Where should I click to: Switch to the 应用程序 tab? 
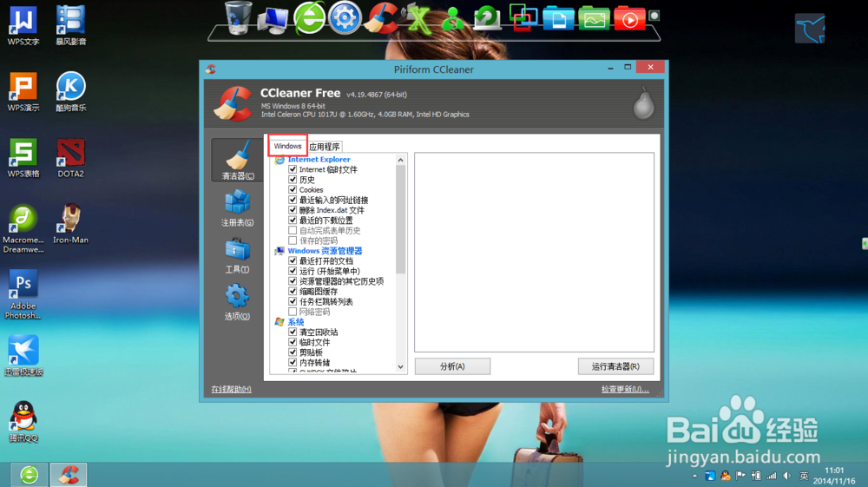pyautogui.click(x=325, y=147)
